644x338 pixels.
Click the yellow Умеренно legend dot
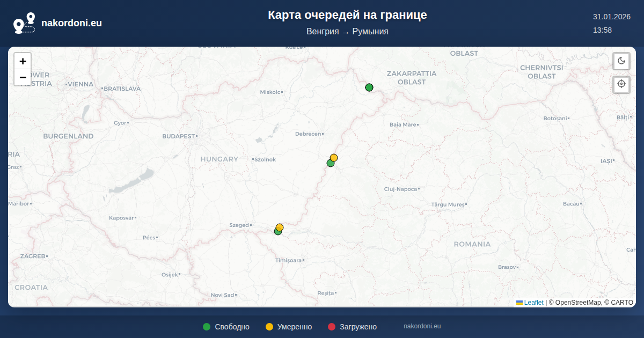click(269, 327)
